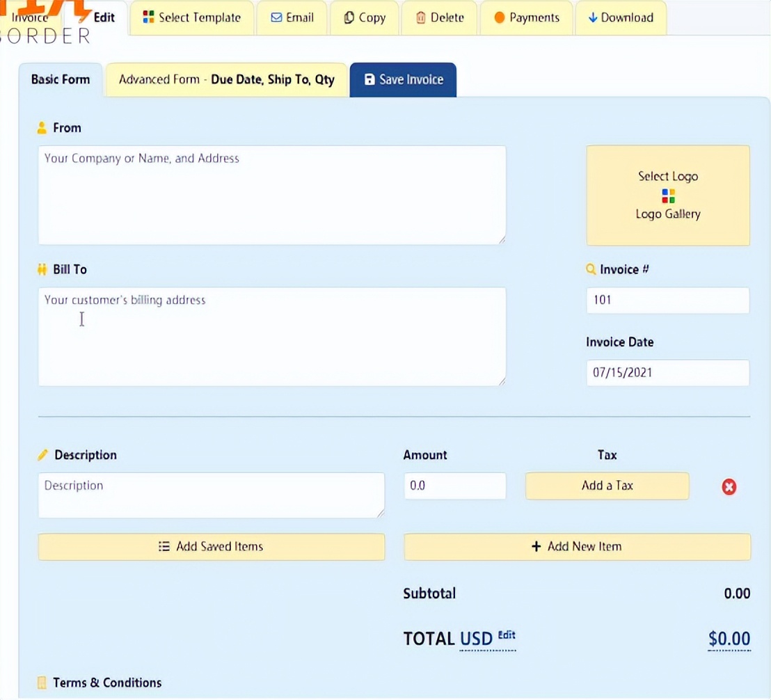Click the Bill To address field

click(x=272, y=337)
